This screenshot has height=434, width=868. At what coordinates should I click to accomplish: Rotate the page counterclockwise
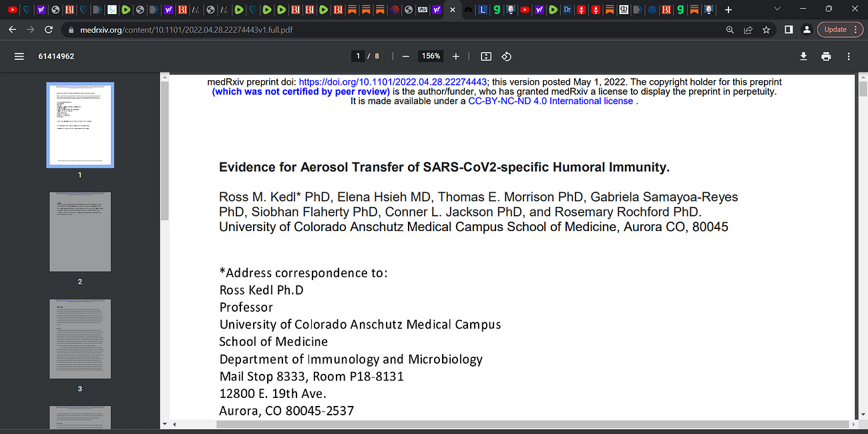tap(506, 56)
